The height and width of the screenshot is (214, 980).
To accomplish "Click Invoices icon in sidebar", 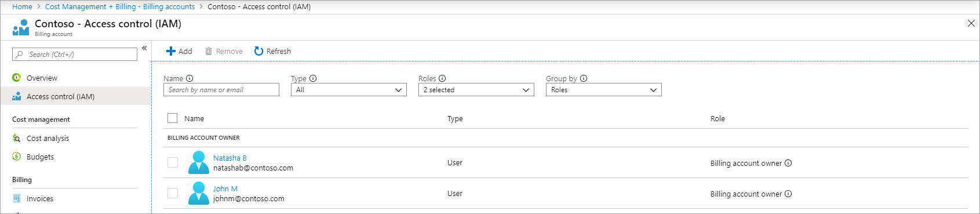I will tap(17, 198).
